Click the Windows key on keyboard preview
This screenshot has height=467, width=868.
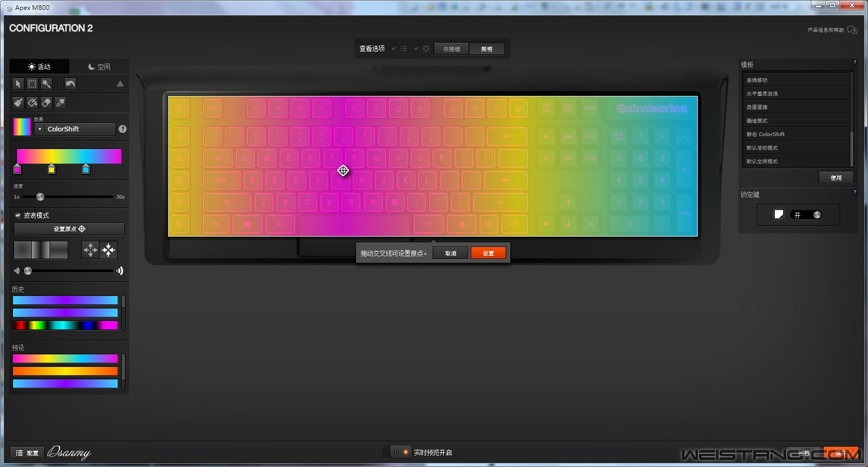pyautogui.click(x=247, y=224)
